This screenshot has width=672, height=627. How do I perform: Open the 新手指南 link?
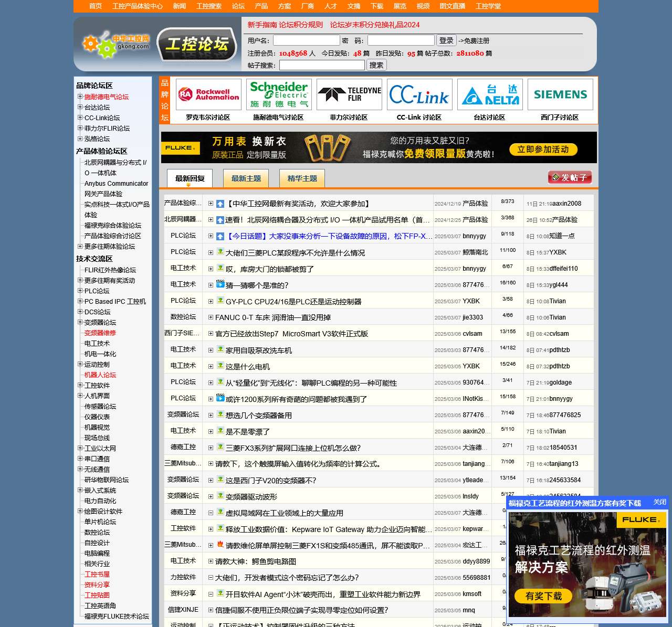[262, 25]
